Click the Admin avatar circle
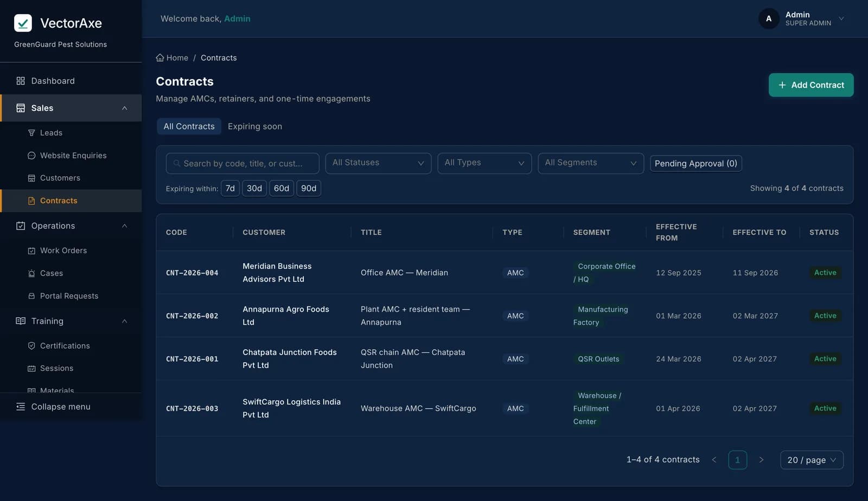This screenshot has height=501, width=868. tap(769, 18)
